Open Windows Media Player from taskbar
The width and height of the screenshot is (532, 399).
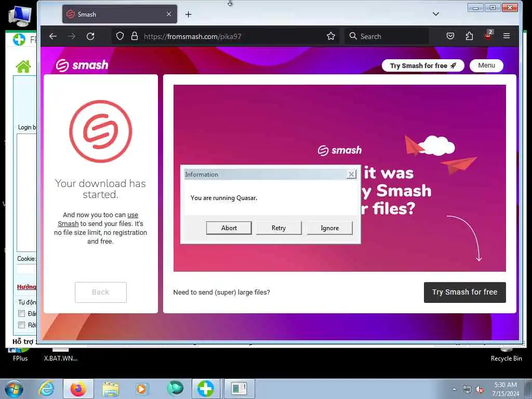tap(141, 389)
